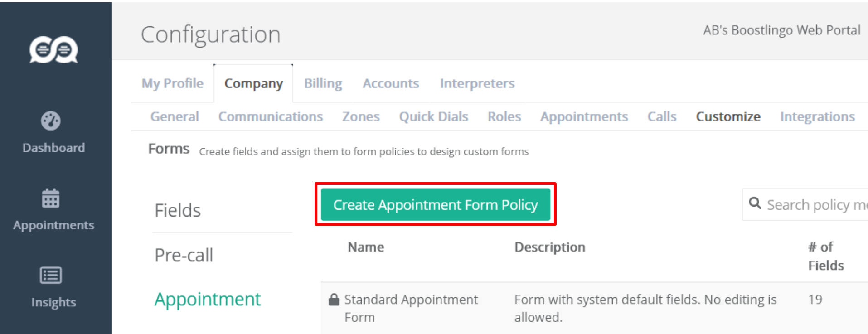Open the Interpreters tab
This screenshot has height=334, width=868.
tap(477, 83)
